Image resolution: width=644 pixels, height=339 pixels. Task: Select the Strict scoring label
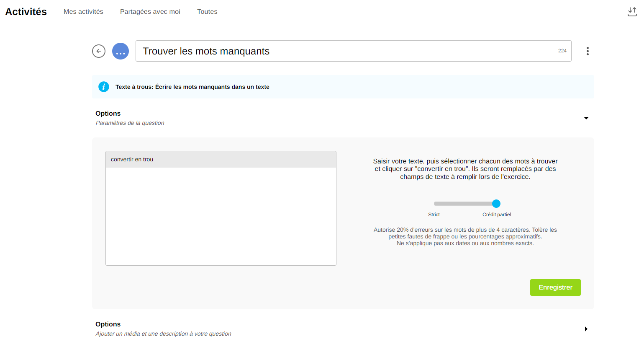pyautogui.click(x=434, y=215)
